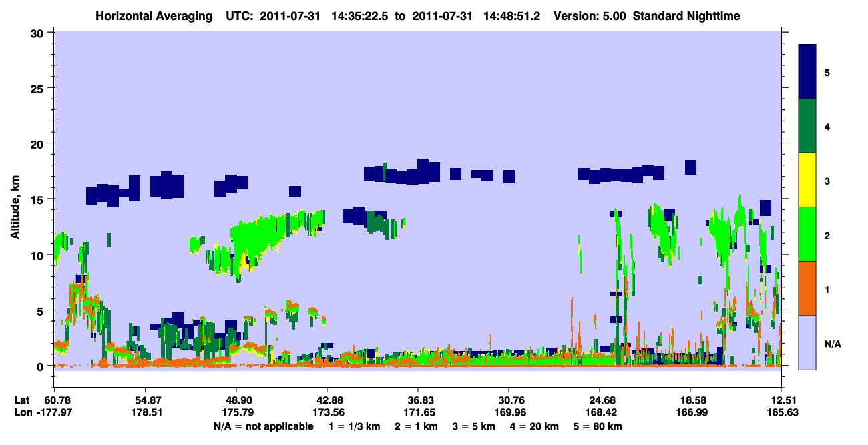Click the 'N/A = not applicable' legend note
Viewport: 868px width, 445px height.
click(x=263, y=426)
